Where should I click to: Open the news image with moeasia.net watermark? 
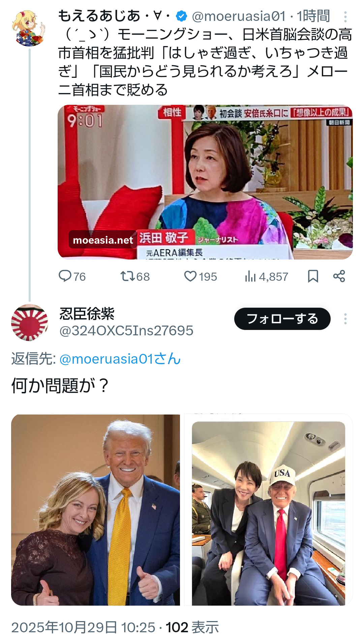[205, 182]
